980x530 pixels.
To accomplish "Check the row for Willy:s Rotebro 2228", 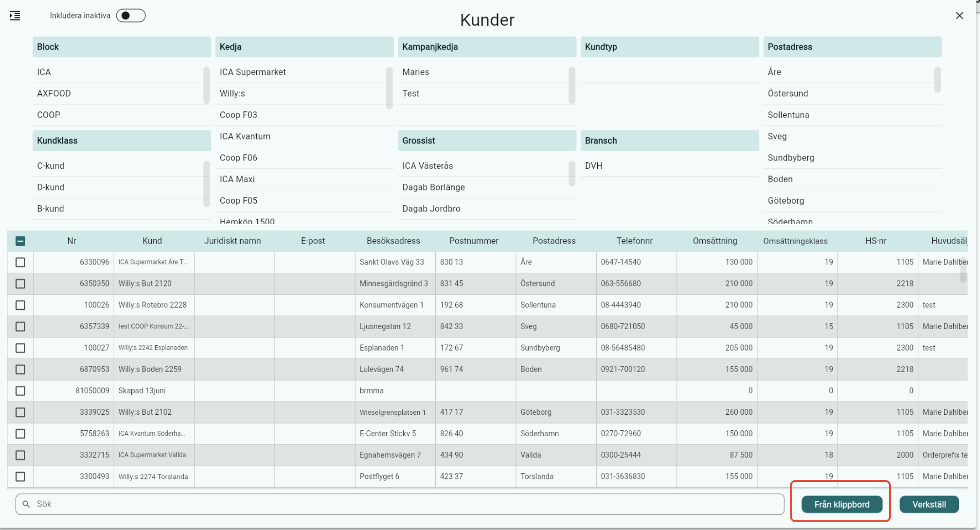I will [x=20, y=305].
